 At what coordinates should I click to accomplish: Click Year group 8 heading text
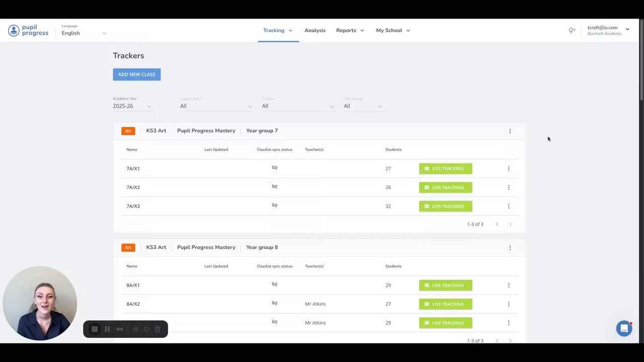262,247
